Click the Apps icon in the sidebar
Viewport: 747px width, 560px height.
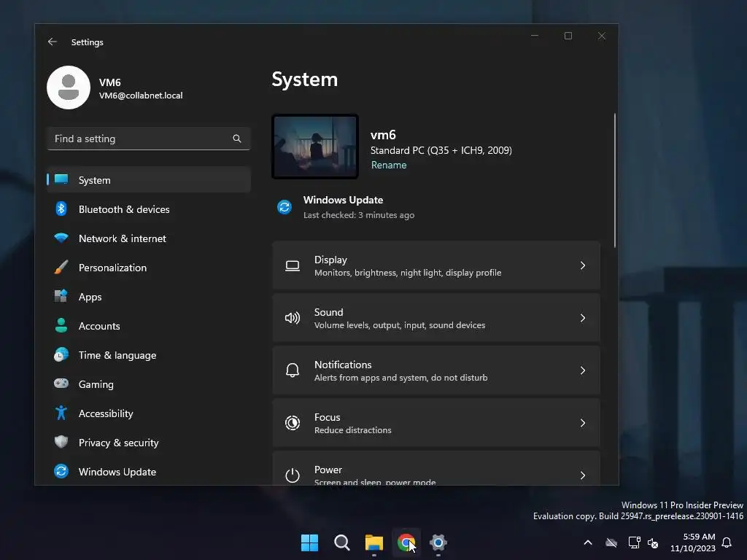tap(61, 296)
